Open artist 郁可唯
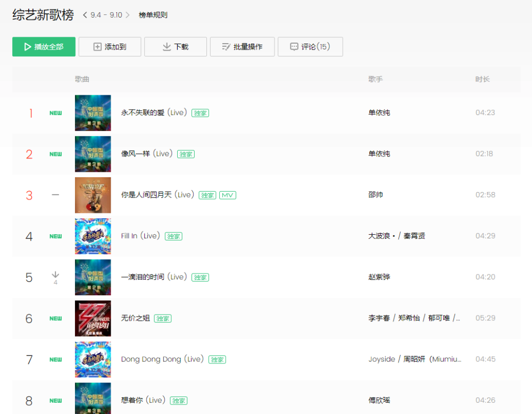This screenshot has width=532, height=414. (439, 318)
